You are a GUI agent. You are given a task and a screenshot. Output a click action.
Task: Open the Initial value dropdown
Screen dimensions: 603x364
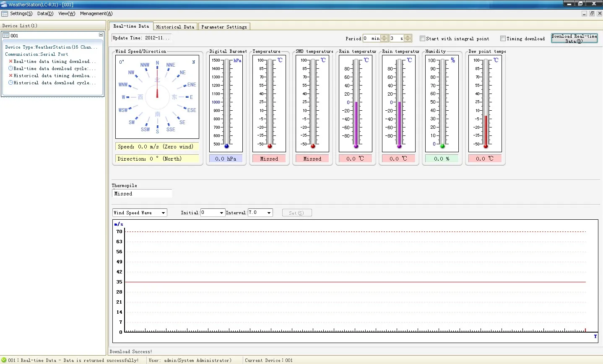coord(222,213)
